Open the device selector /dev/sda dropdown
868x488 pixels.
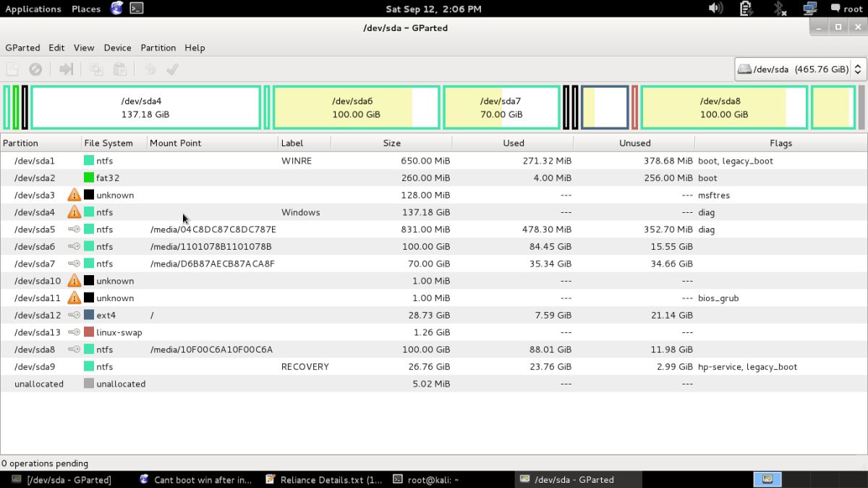[800, 70]
